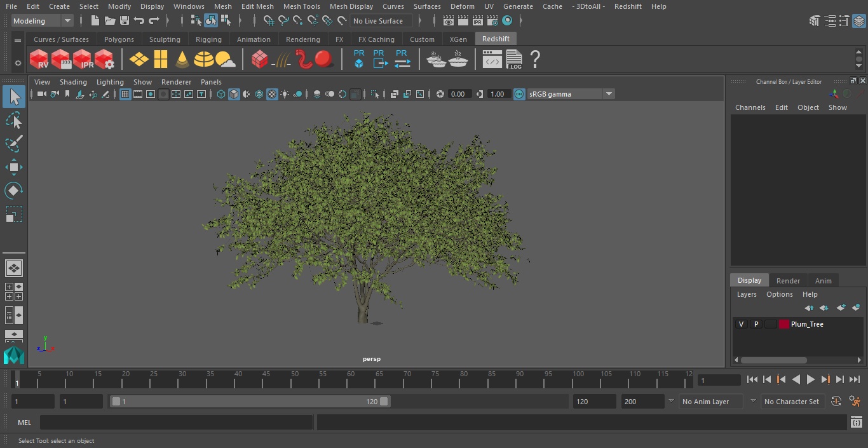Click the Redshift proxy export icon
Image resolution: width=868 pixels, height=448 pixels.
(380, 59)
